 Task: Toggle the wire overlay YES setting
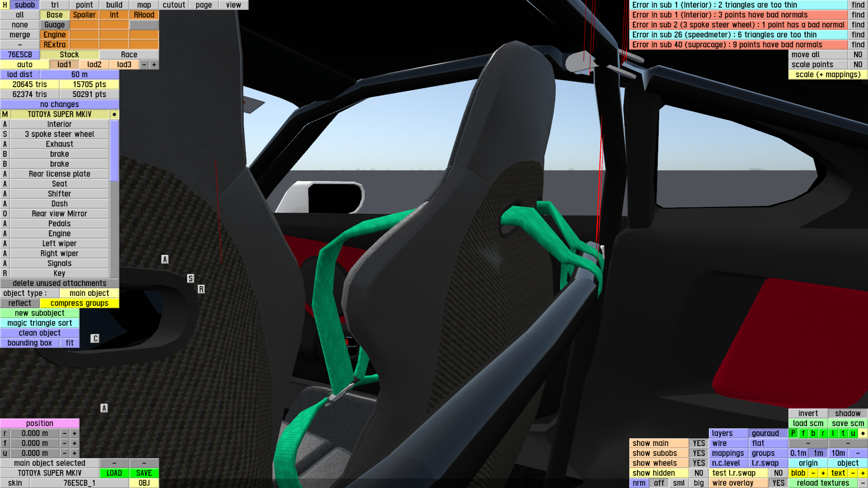coord(778,483)
